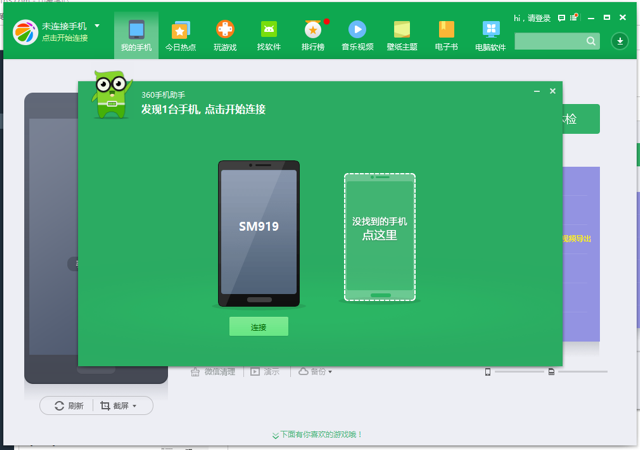The width and height of the screenshot is (640, 450).
Task: Go to 音乐视频 tab
Action: (x=358, y=36)
